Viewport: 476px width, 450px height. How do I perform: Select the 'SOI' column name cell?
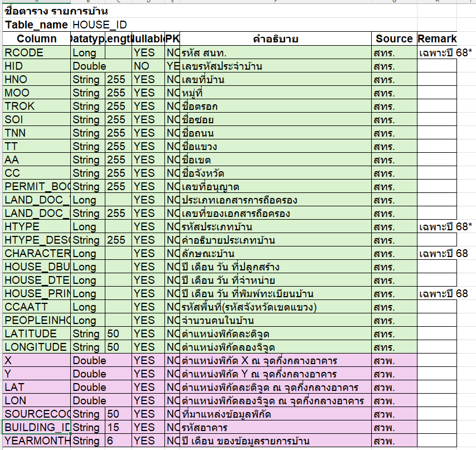(x=36, y=119)
